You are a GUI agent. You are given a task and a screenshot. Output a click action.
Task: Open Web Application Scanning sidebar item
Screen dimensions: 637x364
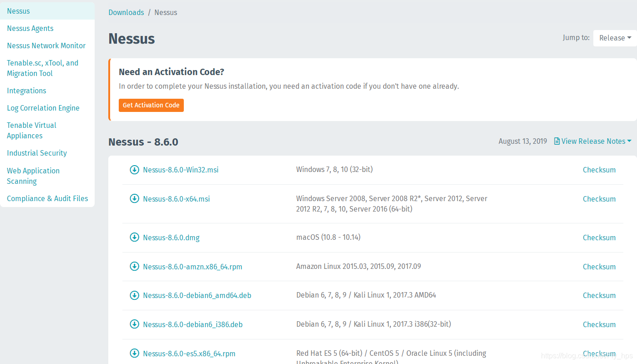tap(33, 176)
